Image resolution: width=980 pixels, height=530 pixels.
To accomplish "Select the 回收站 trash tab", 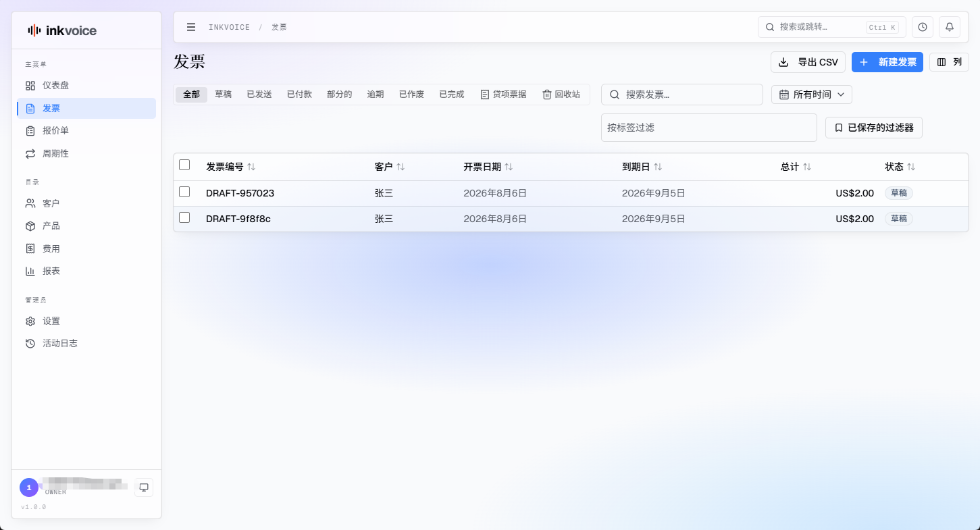I will (561, 95).
